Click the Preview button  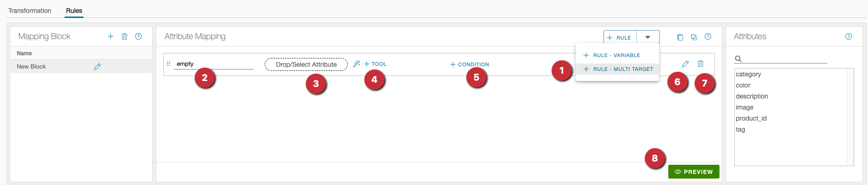[x=694, y=172]
